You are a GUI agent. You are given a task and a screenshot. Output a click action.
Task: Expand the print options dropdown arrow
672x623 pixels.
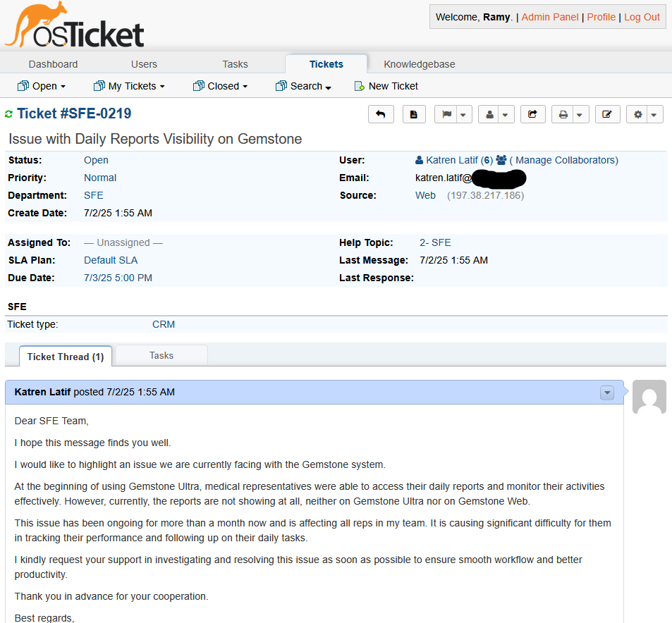580,114
